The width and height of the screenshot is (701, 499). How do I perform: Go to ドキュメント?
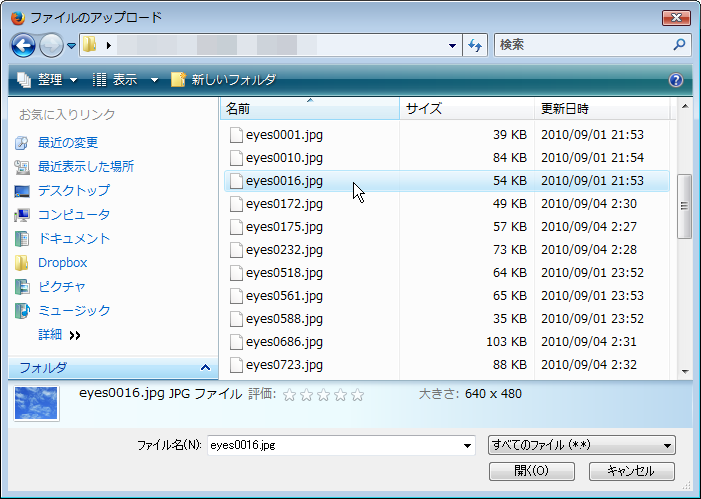click(74, 238)
